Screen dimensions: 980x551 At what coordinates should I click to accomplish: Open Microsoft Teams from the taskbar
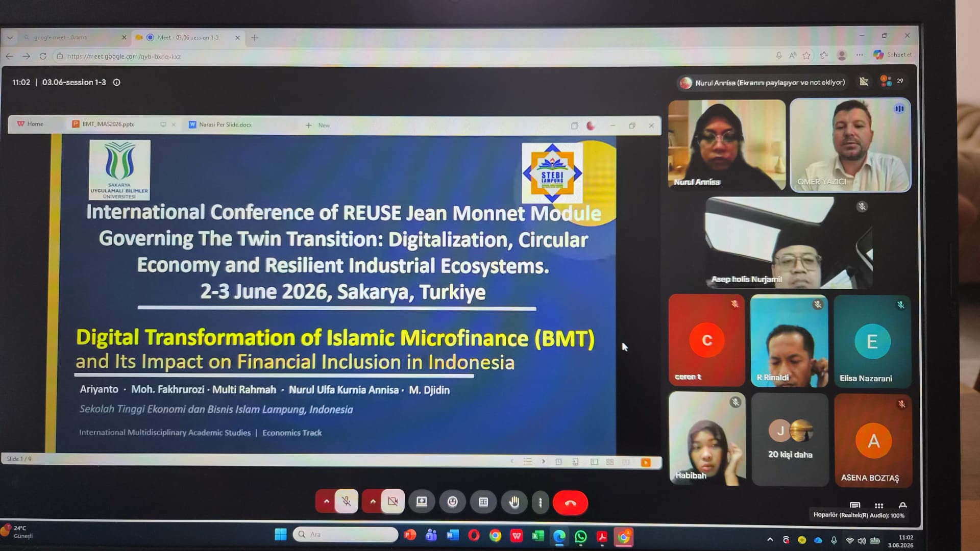click(431, 535)
